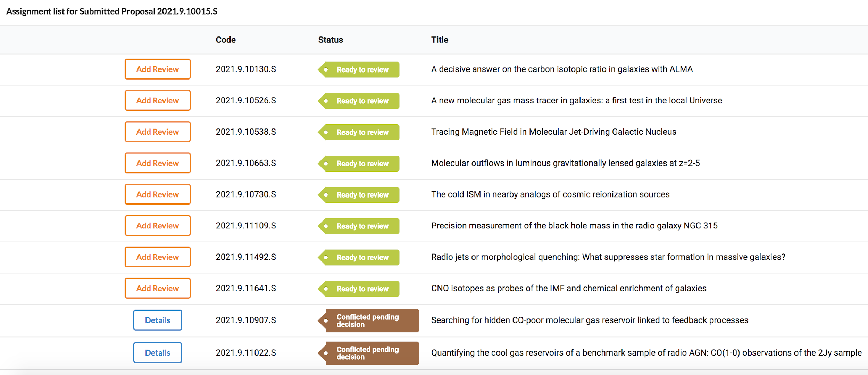Select the proposal code 2021.9.11109.S
868x375 pixels.
pyautogui.click(x=246, y=226)
